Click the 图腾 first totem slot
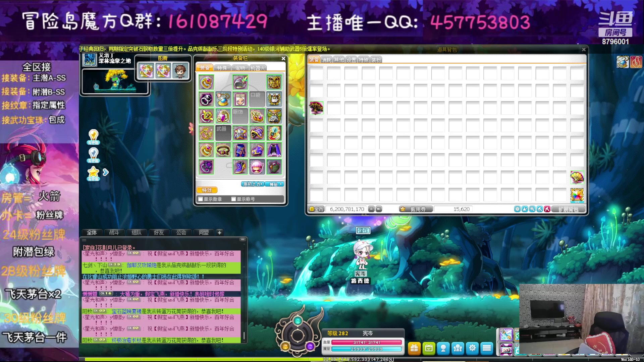This screenshot has width=644, height=362. click(x=146, y=71)
